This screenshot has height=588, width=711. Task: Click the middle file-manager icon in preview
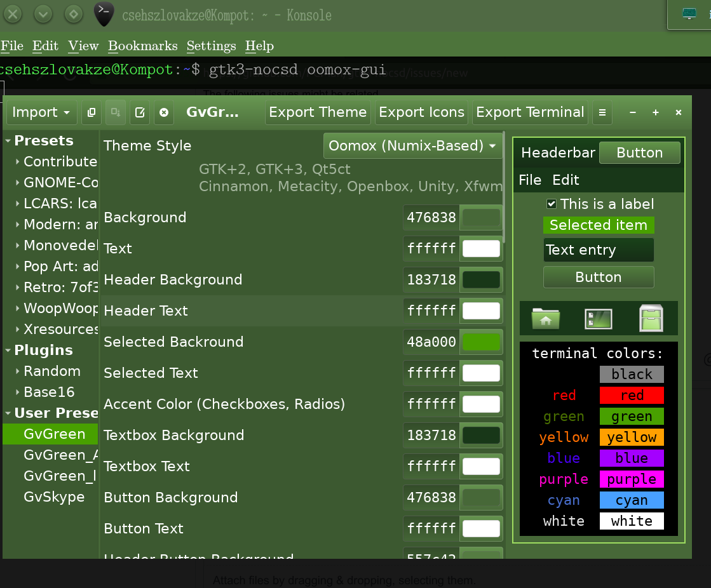point(599,319)
